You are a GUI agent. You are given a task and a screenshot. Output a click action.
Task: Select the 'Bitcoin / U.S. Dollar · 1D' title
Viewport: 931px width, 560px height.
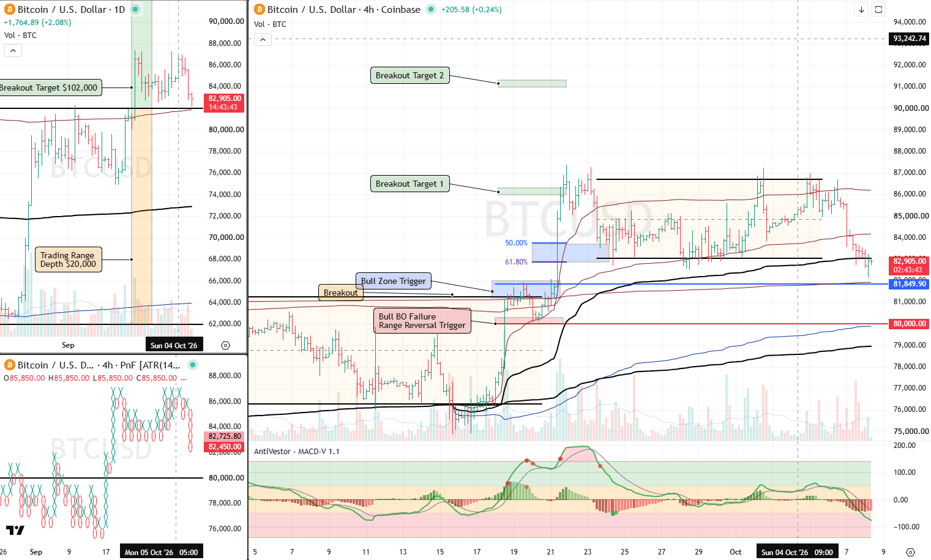(71, 9)
